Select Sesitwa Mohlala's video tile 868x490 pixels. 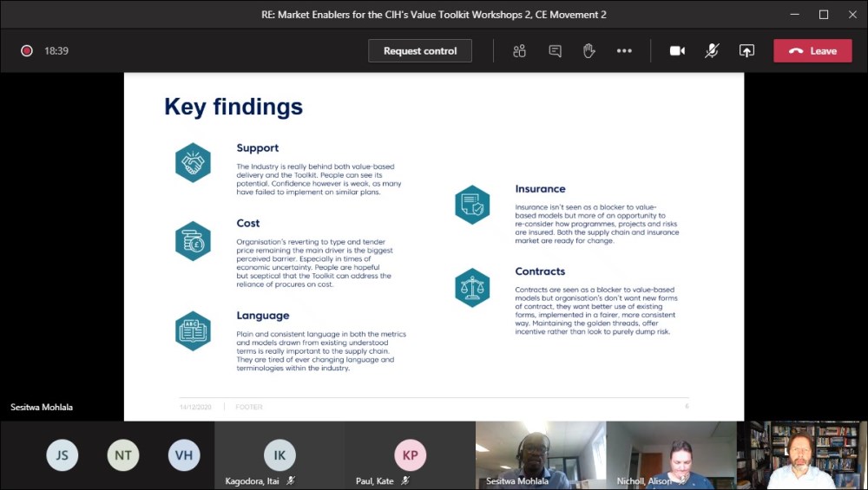(541, 455)
